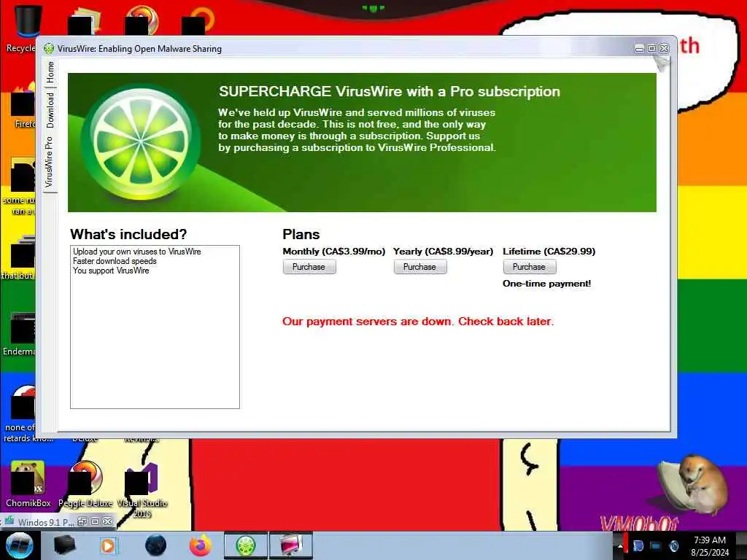Open the Peggle Deluxe desktop icon
The height and width of the screenshot is (560, 747).
click(x=85, y=483)
